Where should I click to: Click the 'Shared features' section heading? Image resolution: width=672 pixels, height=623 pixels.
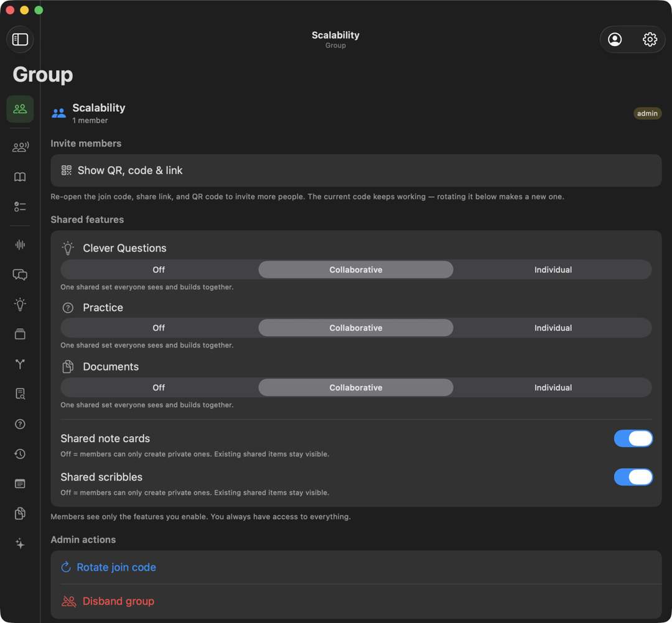(87, 219)
